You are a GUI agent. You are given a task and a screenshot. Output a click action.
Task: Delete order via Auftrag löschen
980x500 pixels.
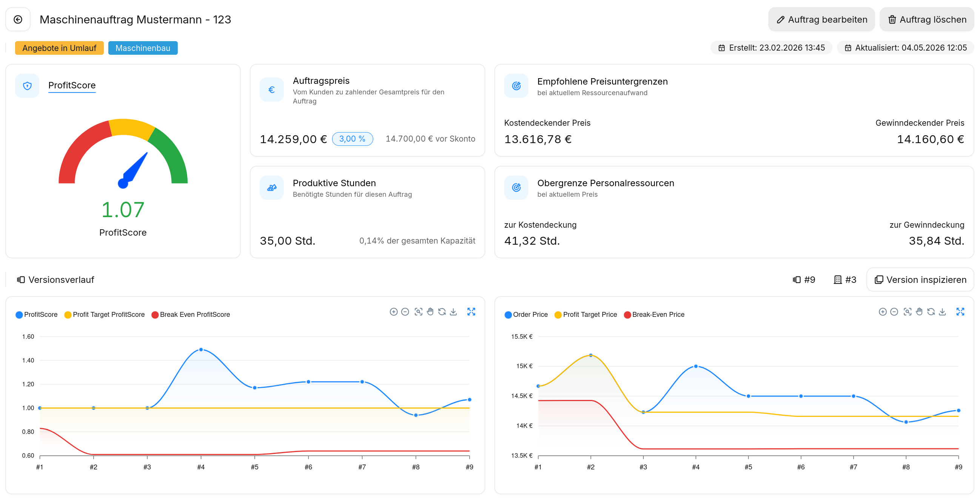[x=926, y=19]
